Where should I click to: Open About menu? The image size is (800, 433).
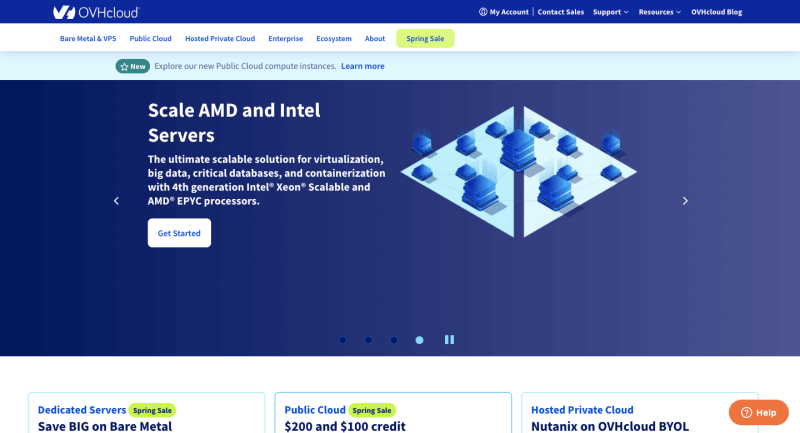coord(374,38)
